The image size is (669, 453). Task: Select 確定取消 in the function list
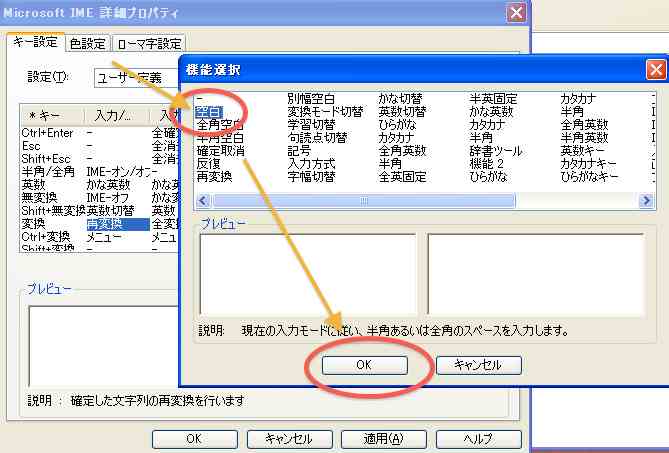point(221,151)
